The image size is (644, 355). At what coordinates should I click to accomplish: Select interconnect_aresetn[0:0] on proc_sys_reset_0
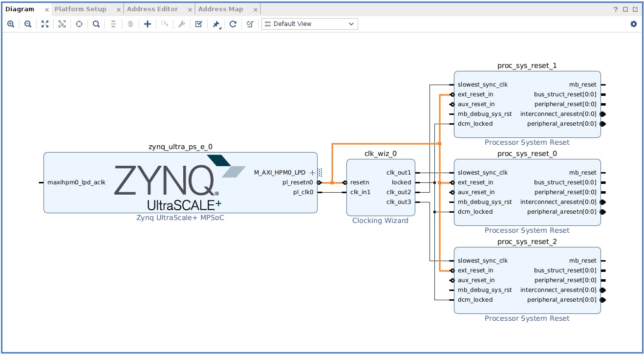pos(558,202)
